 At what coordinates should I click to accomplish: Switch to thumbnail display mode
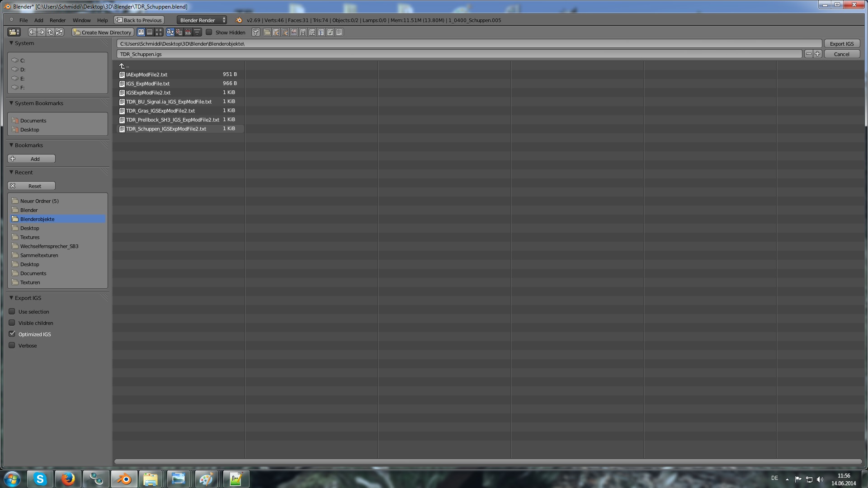(x=159, y=32)
